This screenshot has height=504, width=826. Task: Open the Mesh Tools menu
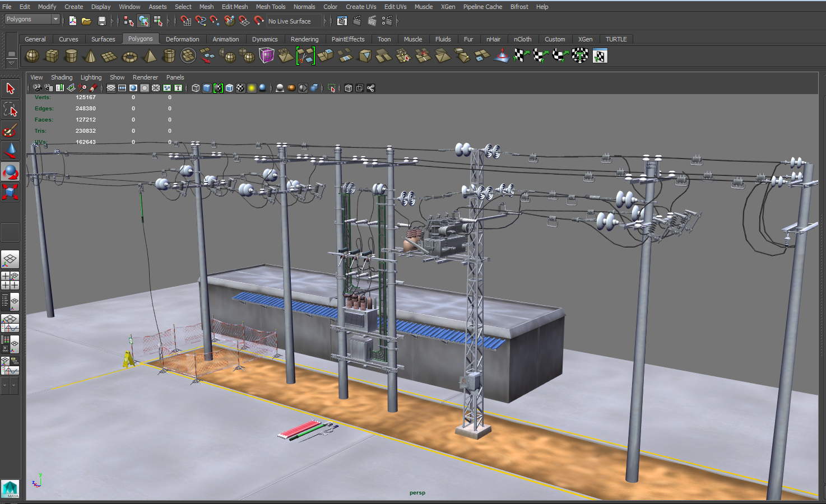point(271,7)
